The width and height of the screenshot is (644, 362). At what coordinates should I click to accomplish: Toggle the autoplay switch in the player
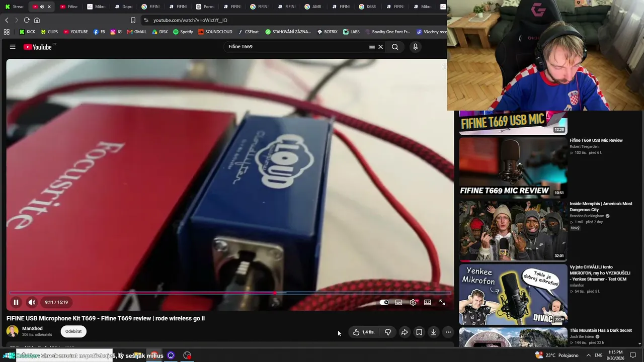tap(384, 302)
